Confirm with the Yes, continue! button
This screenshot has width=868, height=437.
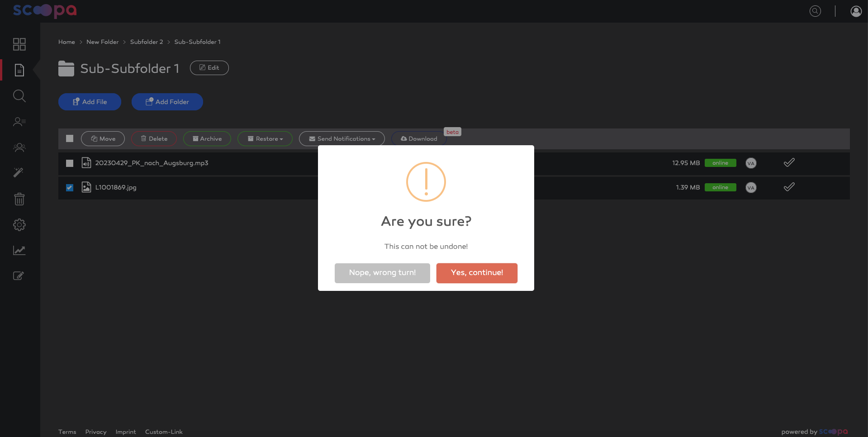coord(477,273)
